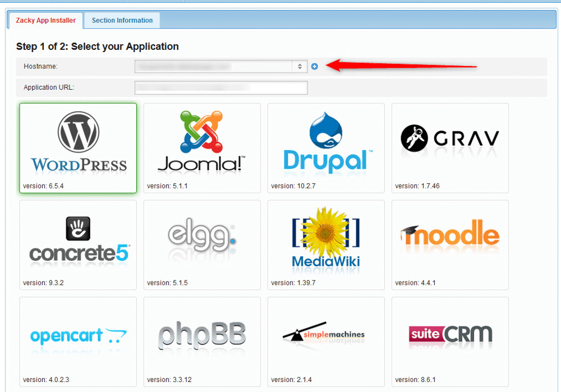Open the Hostname selection dropdown
561x392 pixels.
coord(219,66)
